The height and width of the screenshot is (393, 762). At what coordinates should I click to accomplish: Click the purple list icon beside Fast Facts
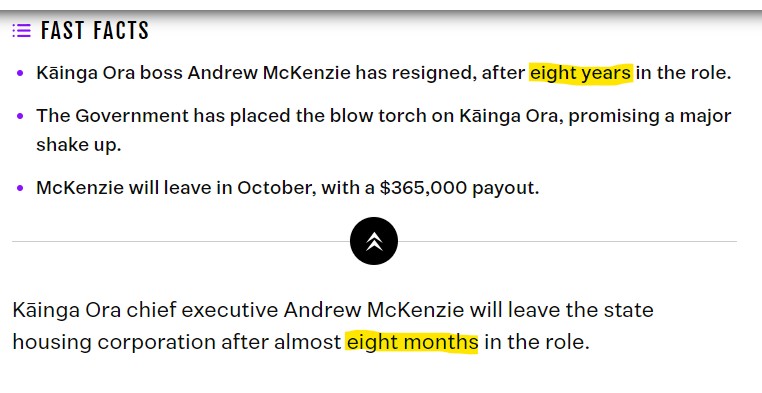[21, 31]
